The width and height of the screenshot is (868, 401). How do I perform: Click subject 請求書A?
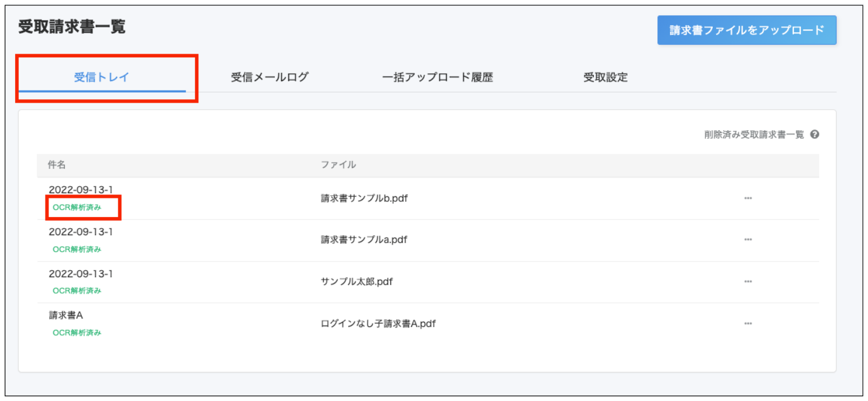66,315
